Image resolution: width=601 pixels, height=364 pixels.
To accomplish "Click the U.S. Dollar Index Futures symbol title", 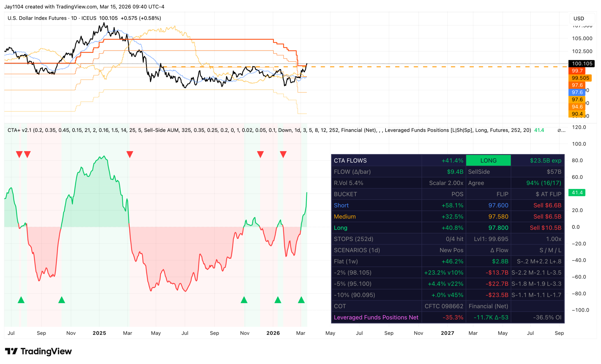I will click(37, 18).
